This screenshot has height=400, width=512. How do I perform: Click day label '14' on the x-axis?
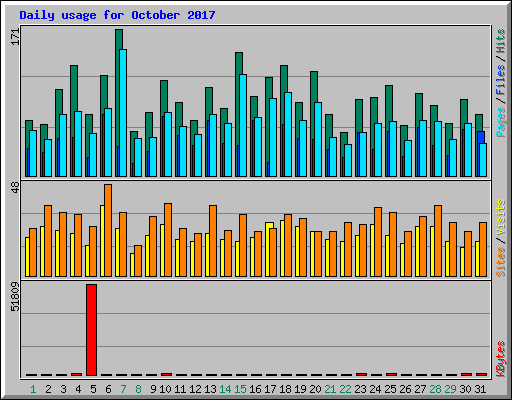(x=225, y=389)
